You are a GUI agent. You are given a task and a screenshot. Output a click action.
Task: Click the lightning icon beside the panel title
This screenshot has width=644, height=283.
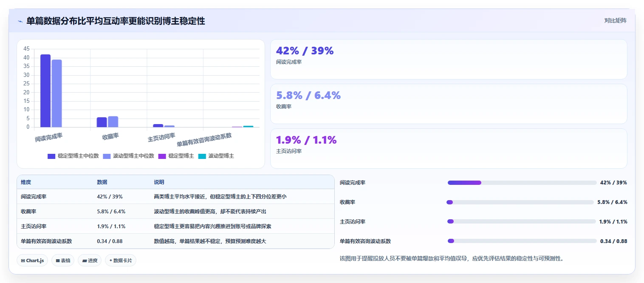pos(20,21)
